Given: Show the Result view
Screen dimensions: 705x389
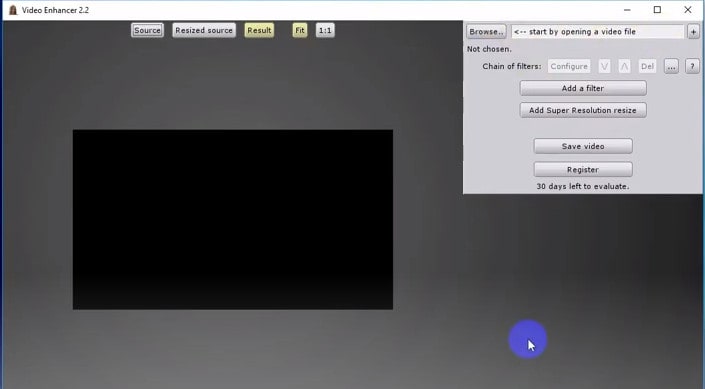Looking at the screenshot, I should [259, 30].
